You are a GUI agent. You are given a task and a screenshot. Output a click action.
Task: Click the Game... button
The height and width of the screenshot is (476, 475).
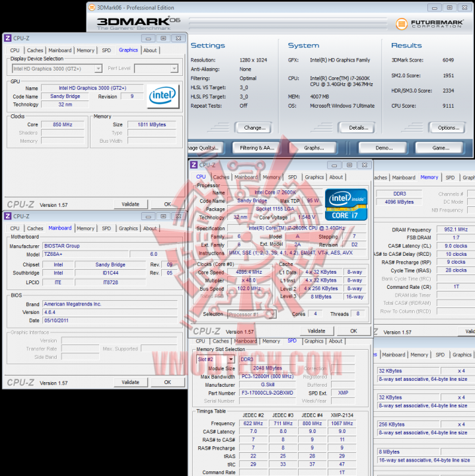(441, 148)
